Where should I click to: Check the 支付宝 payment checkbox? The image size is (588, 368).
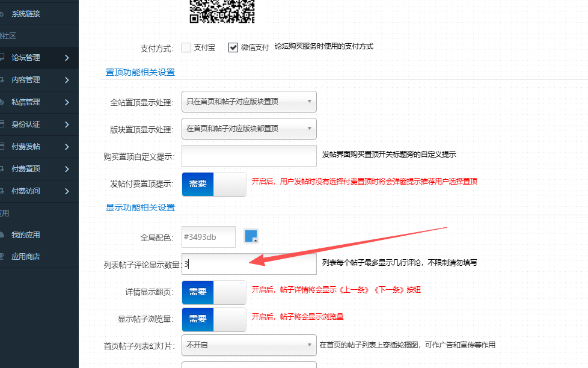(186, 48)
